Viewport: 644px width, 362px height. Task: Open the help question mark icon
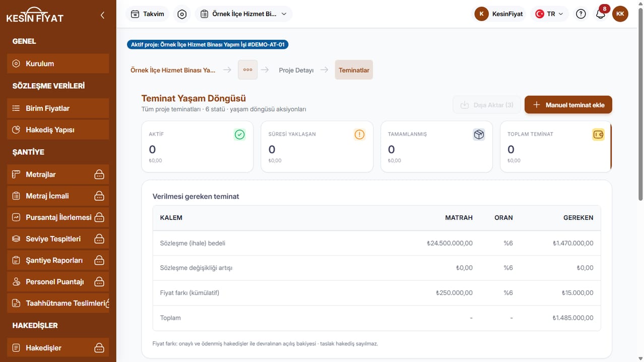pyautogui.click(x=581, y=14)
